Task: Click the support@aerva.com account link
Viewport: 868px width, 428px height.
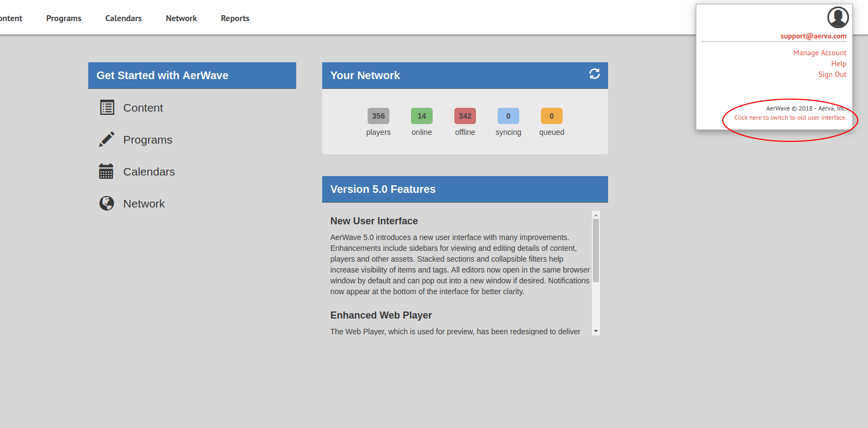Action: point(813,36)
